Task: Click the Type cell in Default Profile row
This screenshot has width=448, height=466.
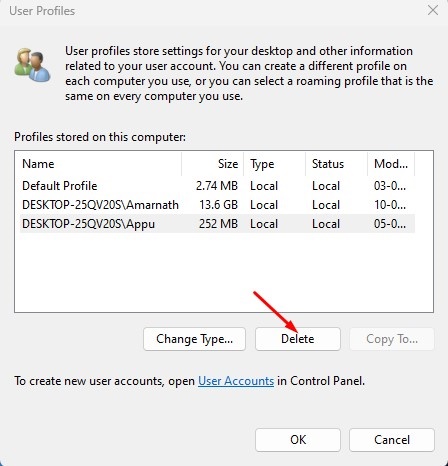Action: [264, 186]
